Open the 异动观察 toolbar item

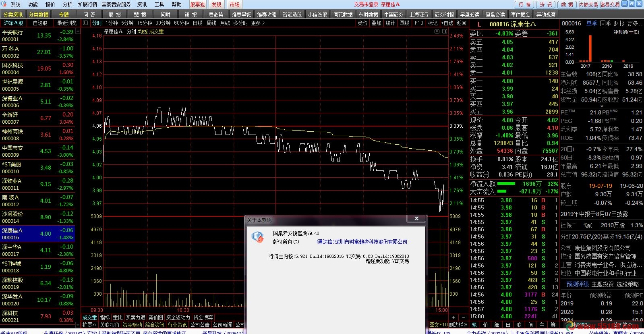point(546,15)
